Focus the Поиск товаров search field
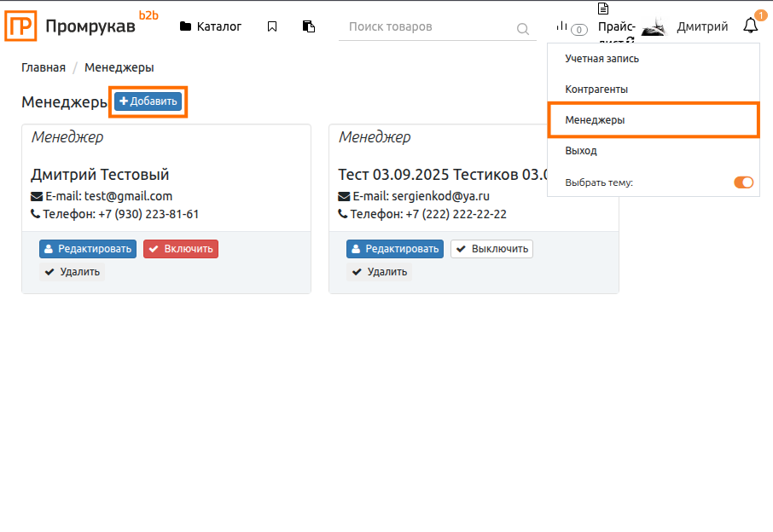 tap(427, 26)
